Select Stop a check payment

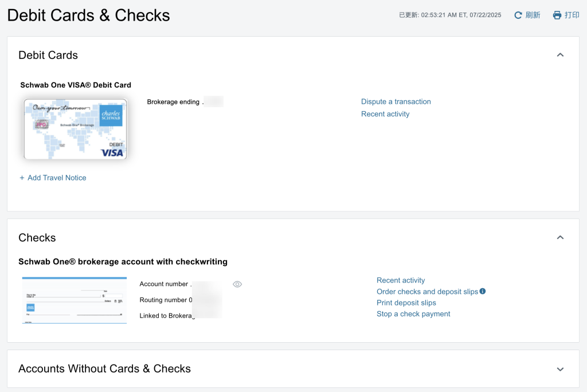pyautogui.click(x=413, y=313)
